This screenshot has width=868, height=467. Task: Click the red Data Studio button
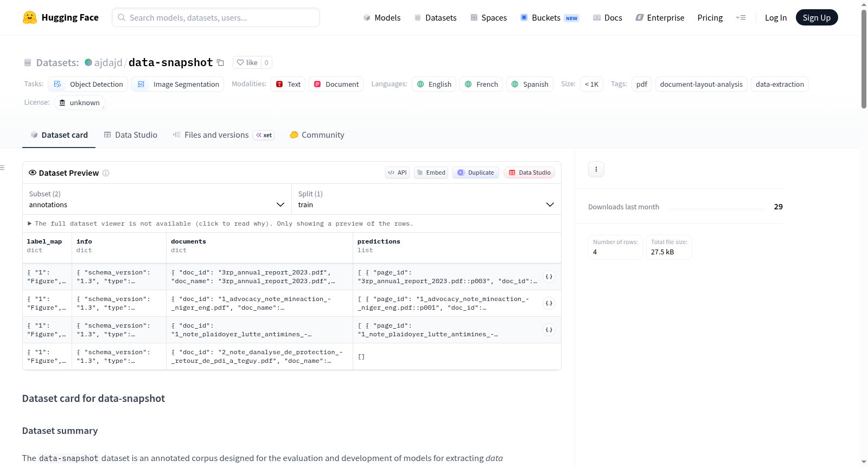pos(529,172)
